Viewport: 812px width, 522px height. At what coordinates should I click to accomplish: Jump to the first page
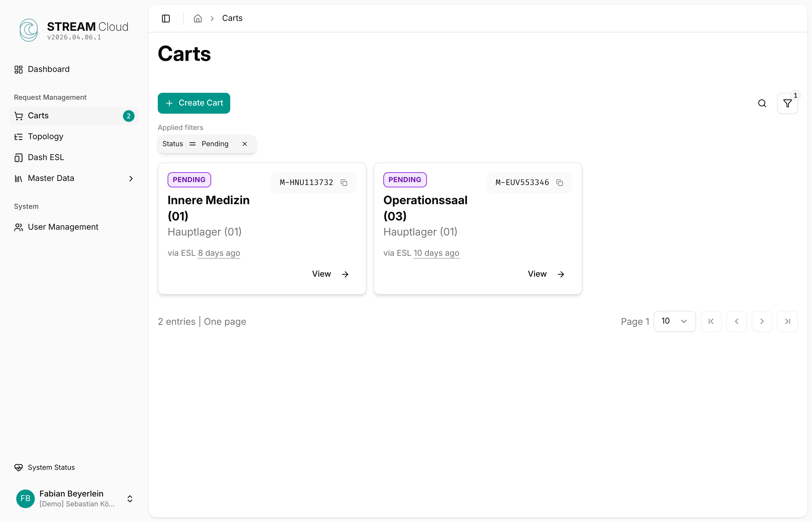(x=711, y=321)
